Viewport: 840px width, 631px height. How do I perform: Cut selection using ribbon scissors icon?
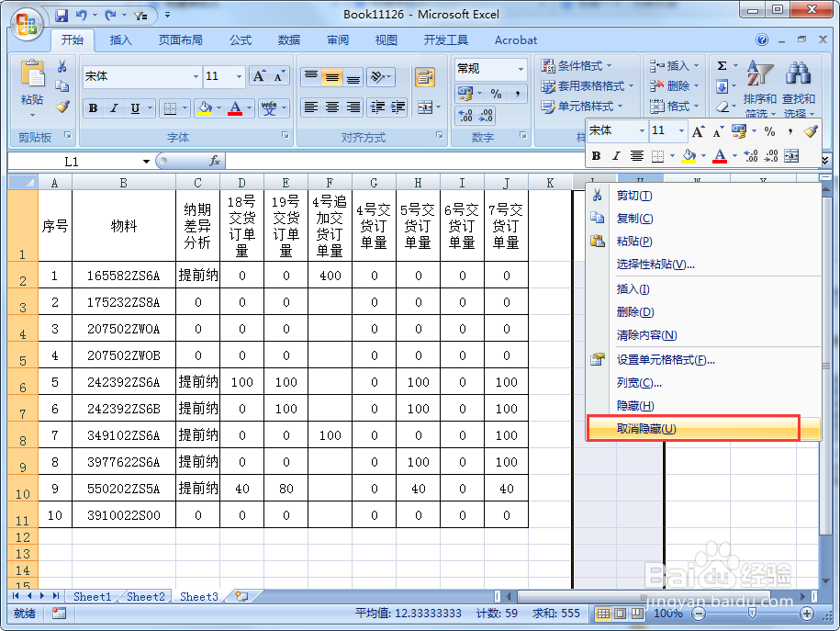(62, 66)
